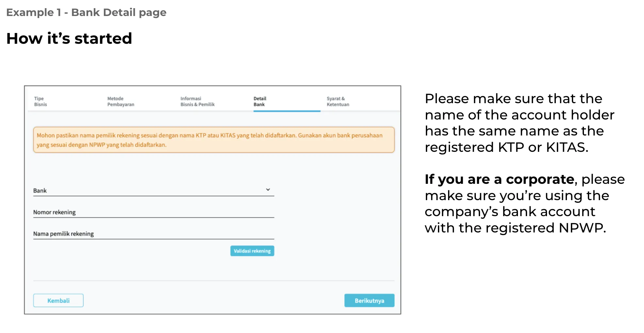The height and width of the screenshot is (333, 644).
Task: Open the Bank selection field label
Action: pyautogui.click(x=40, y=191)
